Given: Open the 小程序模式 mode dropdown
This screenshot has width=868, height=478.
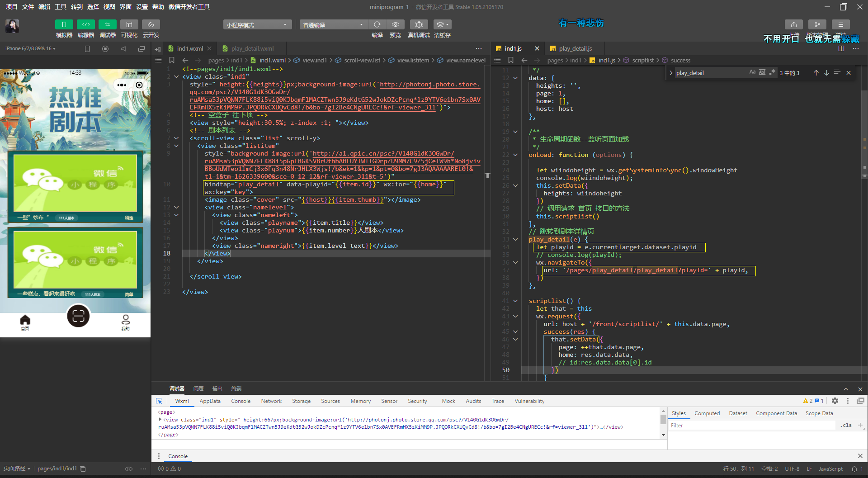Looking at the screenshot, I should tap(257, 25).
